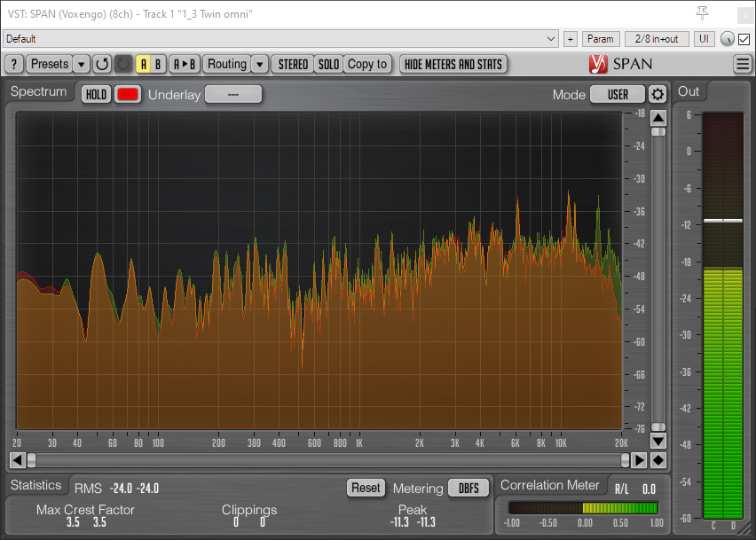Click the diamond zoom reset icon
Viewport: 756px width, 540px height.
click(658, 459)
